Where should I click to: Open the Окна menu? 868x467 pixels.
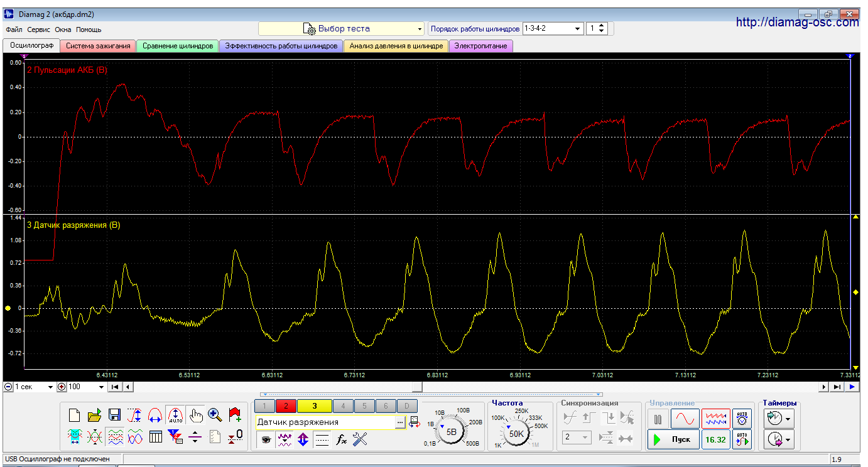63,30
